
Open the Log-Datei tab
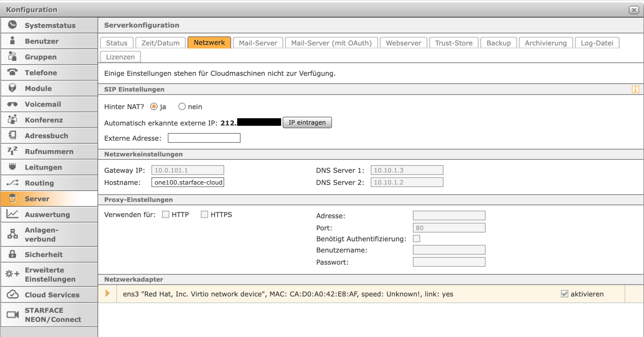pos(597,43)
